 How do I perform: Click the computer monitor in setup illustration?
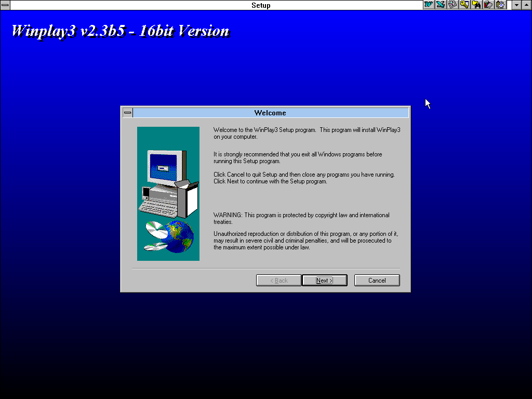click(x=165, y=167)
